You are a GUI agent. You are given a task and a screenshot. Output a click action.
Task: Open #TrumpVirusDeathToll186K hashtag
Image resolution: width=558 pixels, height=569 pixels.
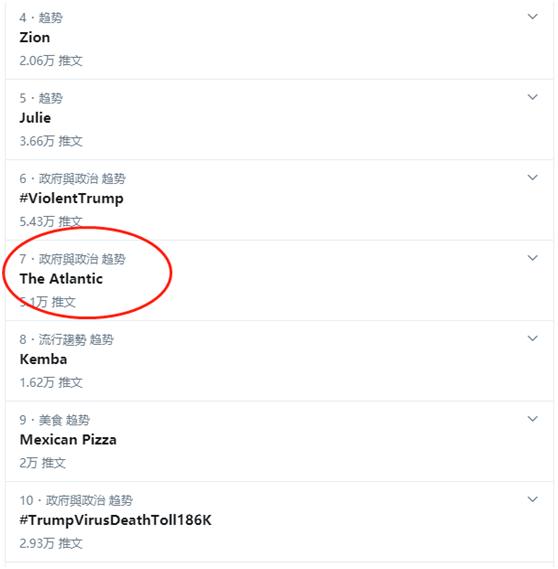coord(115,520)
